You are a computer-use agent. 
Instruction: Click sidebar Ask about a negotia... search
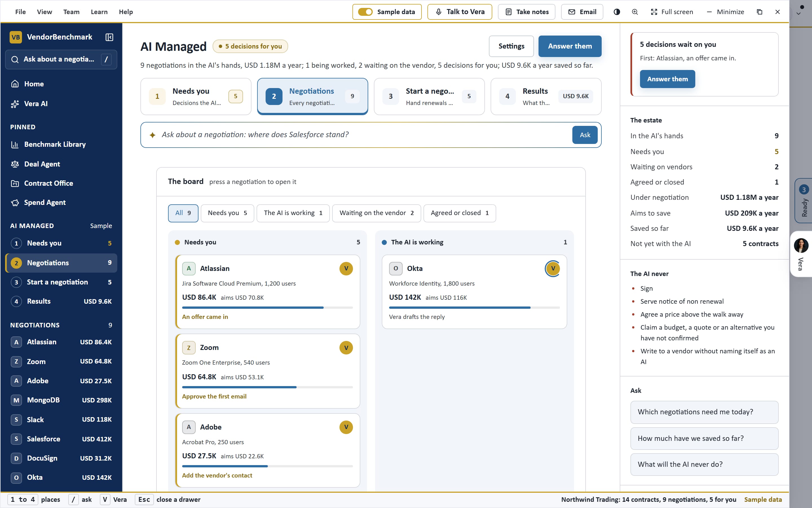click(x=61, y=60)
